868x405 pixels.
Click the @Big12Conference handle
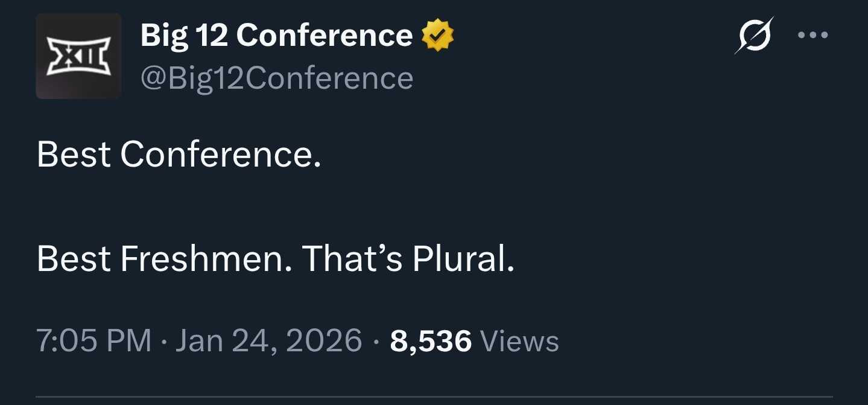pos(276,78)
